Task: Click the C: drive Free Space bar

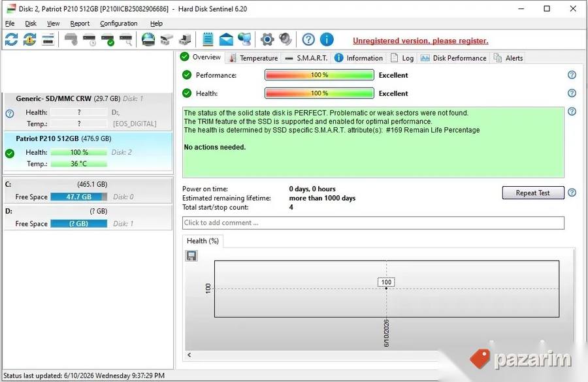Action: point(79,197)
